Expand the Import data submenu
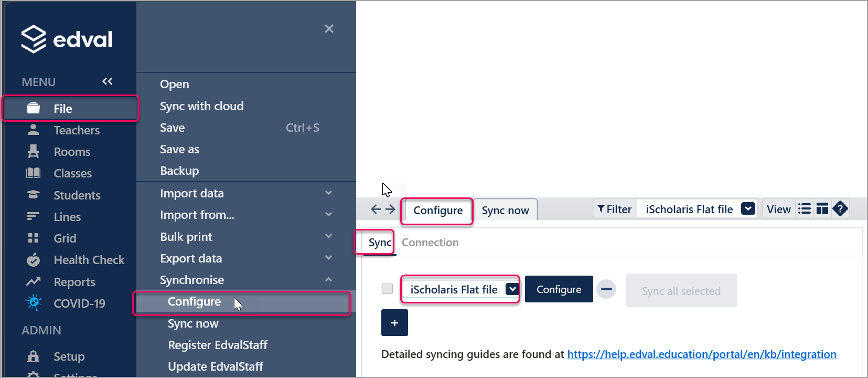The image size is (868, 378). click(x=328, y=193)
